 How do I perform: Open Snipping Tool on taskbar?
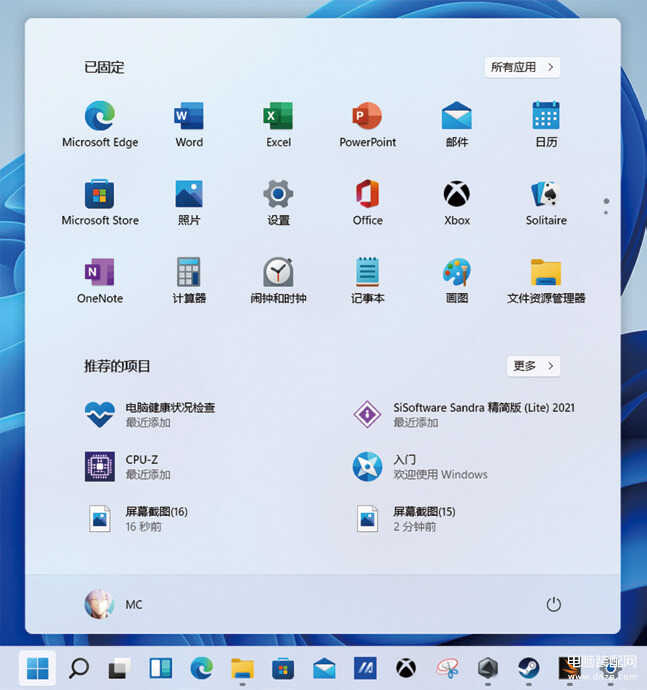click(447, 668)
